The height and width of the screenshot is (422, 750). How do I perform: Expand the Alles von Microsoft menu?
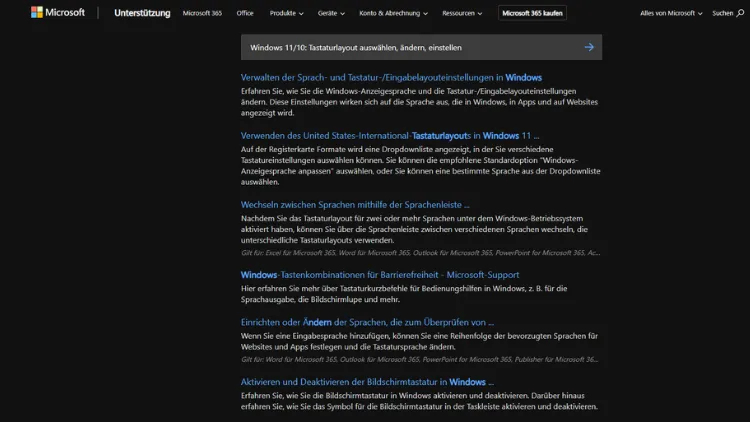tap(671, 13)
